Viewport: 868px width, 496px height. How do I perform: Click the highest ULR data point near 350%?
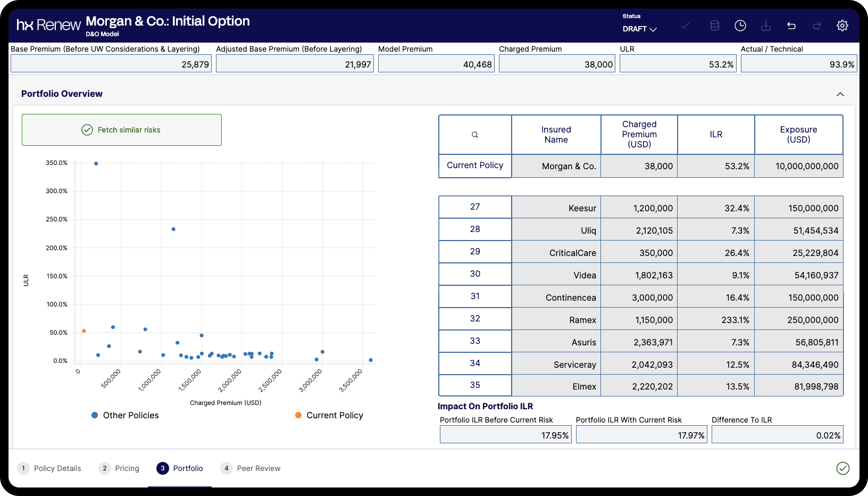(x=96, y=164)
